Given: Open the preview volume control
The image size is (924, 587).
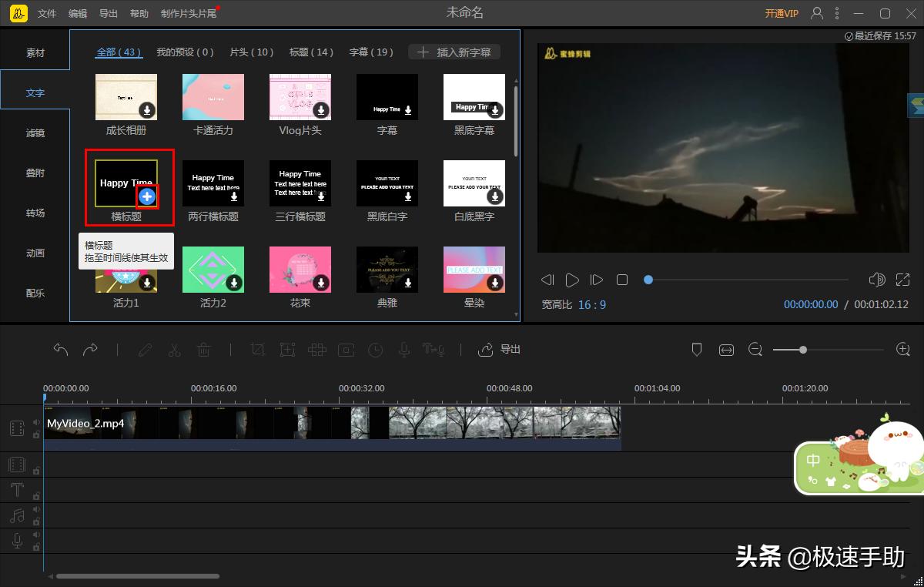Looking at the screenshot, I should coord(876,280).
